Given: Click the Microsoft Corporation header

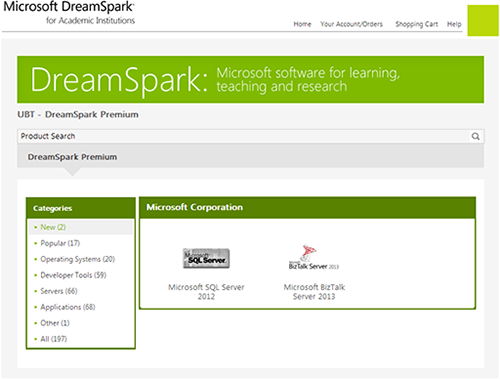Looking at the screenshot, I should pyautogui.click(x=307, y=207).
